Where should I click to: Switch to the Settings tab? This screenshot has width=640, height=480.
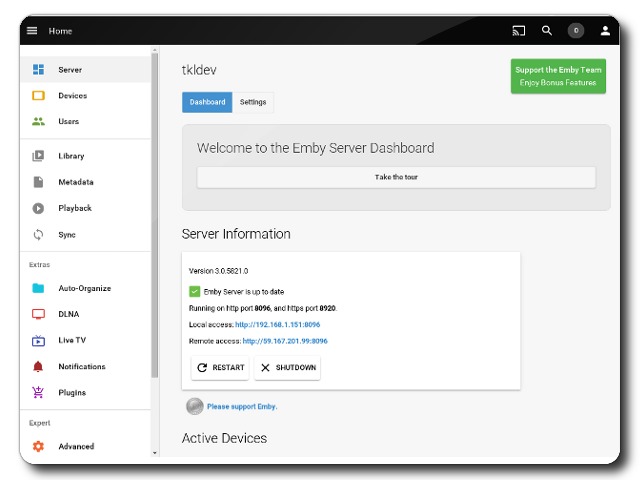pos(253,102)
